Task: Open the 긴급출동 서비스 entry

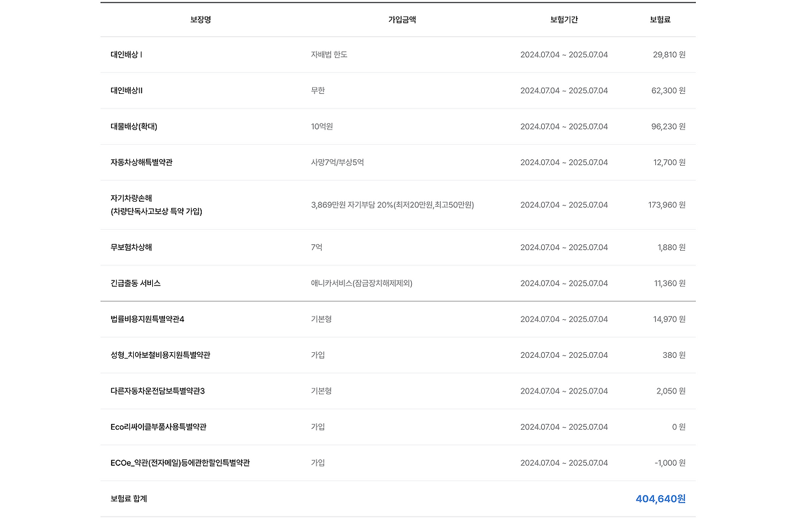Action: 135,283
